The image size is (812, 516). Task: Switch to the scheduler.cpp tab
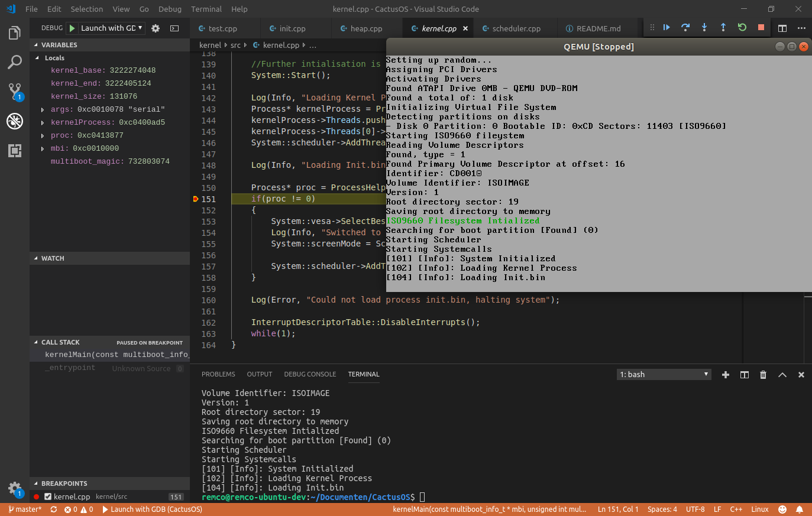click(x=516, y=28)
